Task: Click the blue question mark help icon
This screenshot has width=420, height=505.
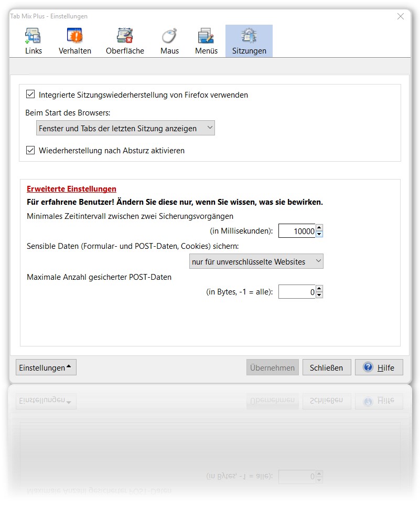Action: (x=368, y=367)
